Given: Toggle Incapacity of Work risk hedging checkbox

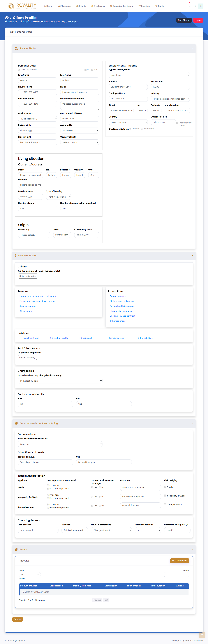Looking at the screenshot, I should click(165, 495).
